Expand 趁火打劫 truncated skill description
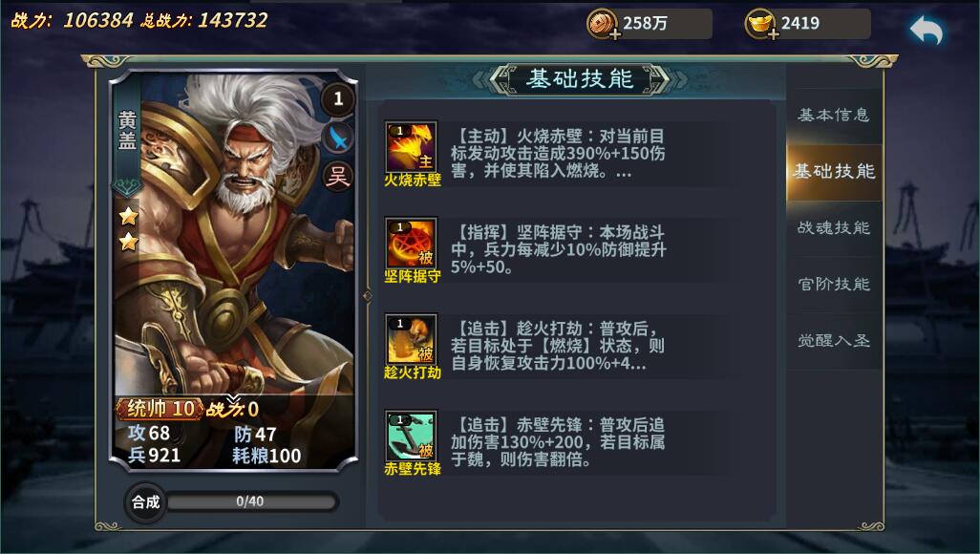 click(558, 346)
